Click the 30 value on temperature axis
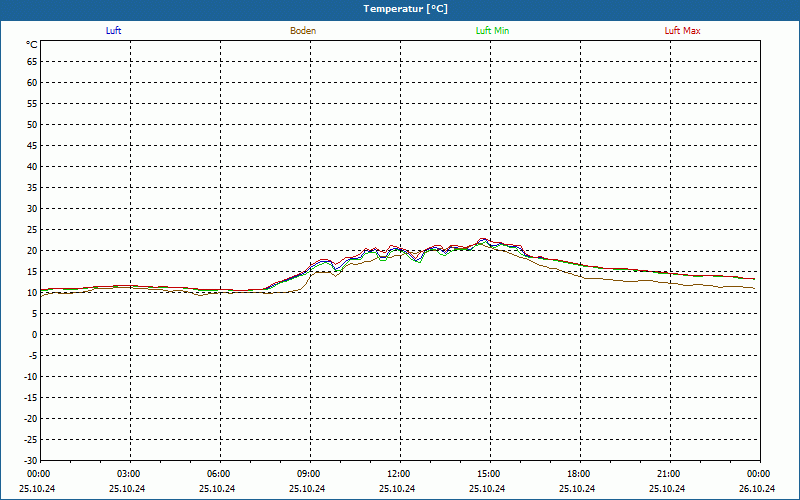Viewport: 800px width, 500px height. pyautogui.click(x=32, y=209)
